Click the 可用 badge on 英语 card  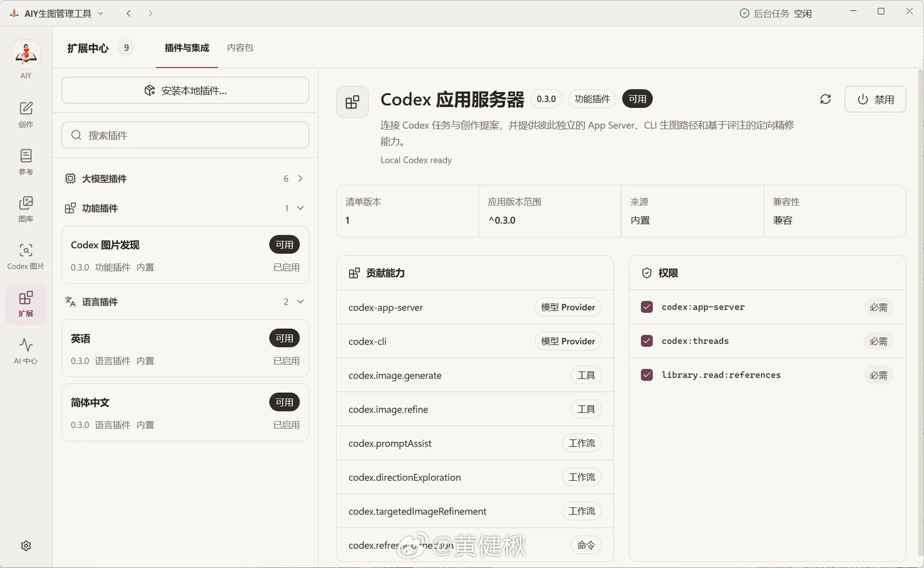284,338
